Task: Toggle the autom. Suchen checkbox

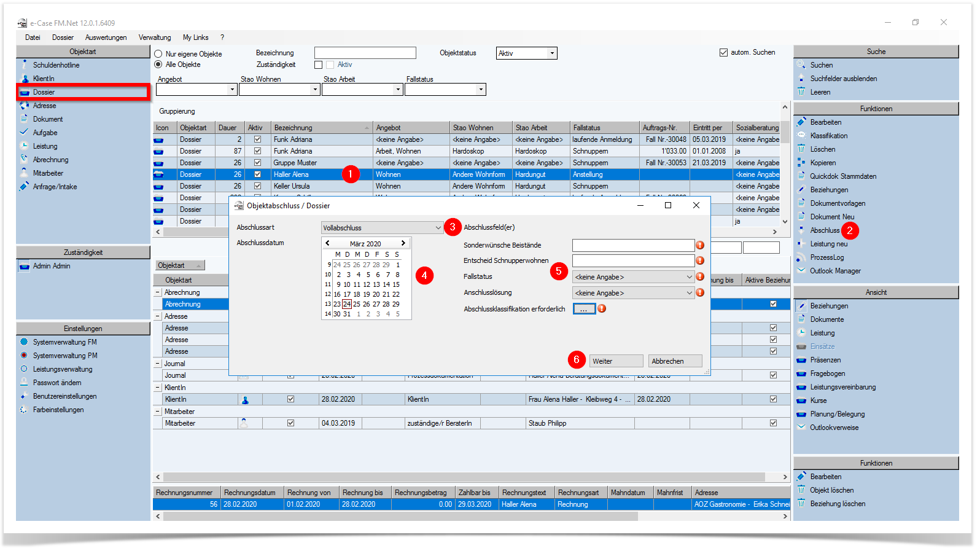Action: pos(723,52)
